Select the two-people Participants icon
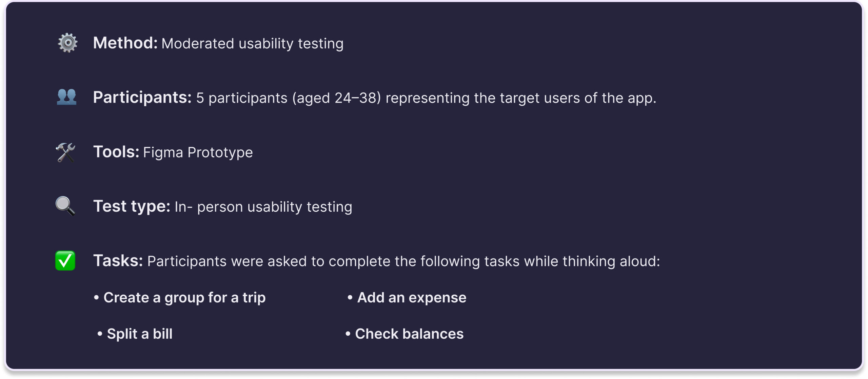 point(66,97)
